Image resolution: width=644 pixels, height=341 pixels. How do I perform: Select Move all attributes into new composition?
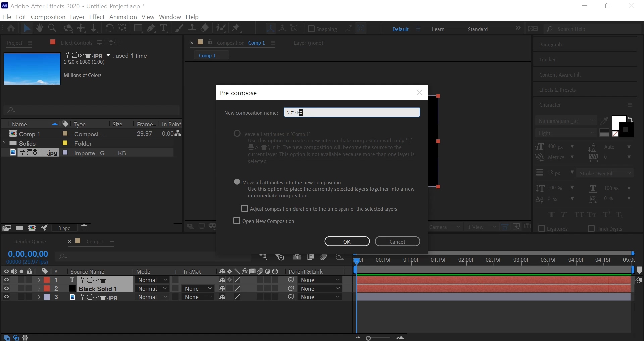click(237, 182)
